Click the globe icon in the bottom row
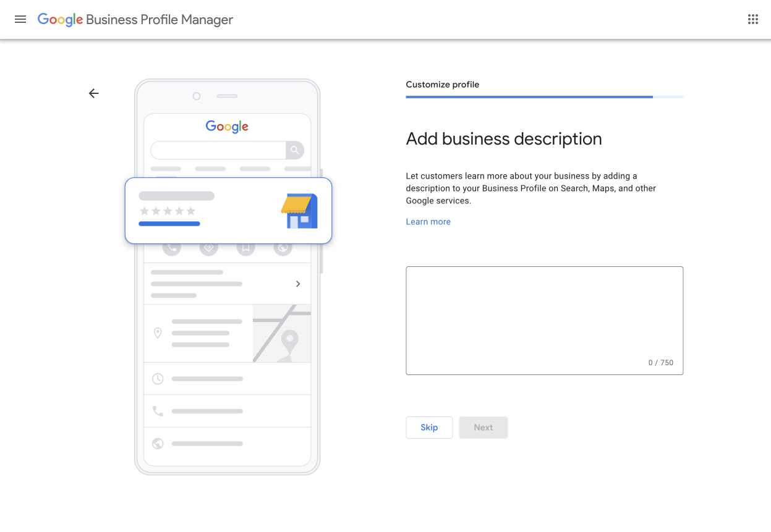 tap(158, 444)
